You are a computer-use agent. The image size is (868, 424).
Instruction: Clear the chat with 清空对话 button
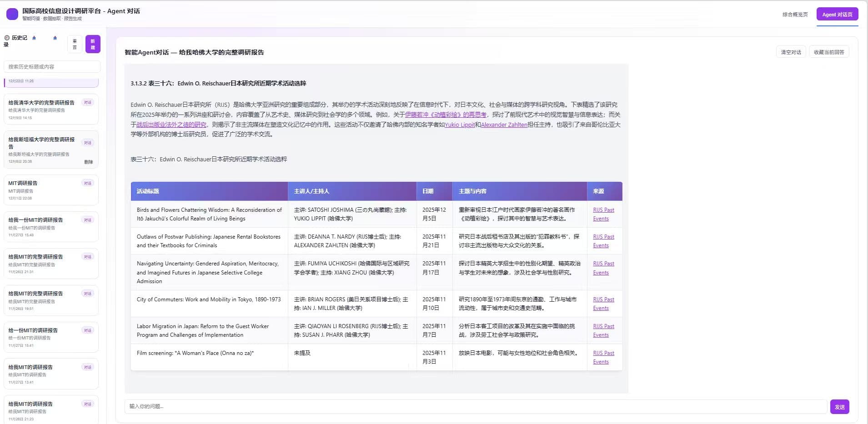point(791,52)
